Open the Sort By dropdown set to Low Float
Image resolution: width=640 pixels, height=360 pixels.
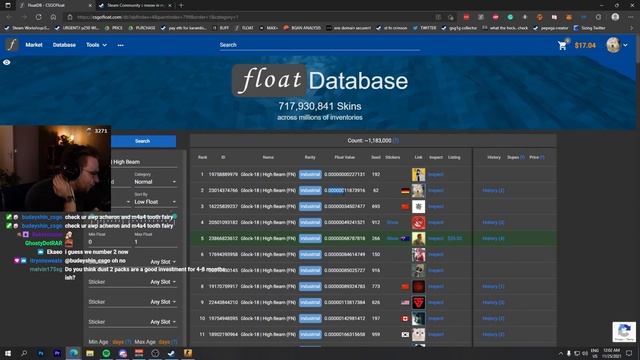[155, 202]
